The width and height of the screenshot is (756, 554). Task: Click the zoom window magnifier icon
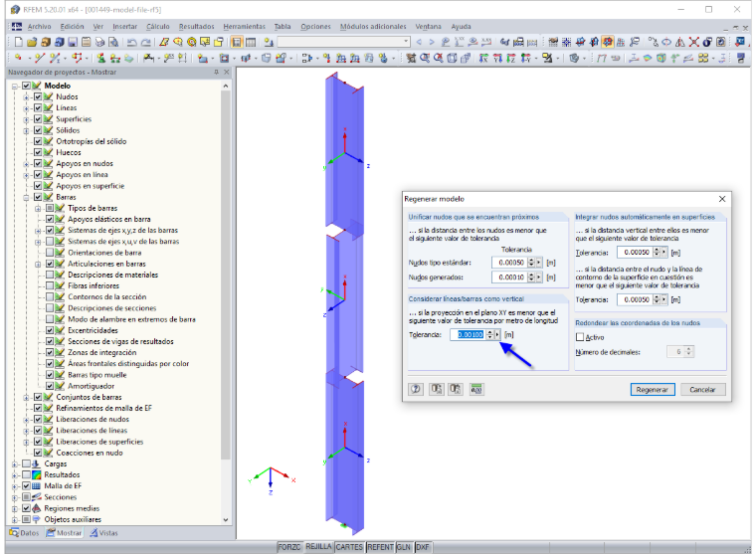click(425, 58)
